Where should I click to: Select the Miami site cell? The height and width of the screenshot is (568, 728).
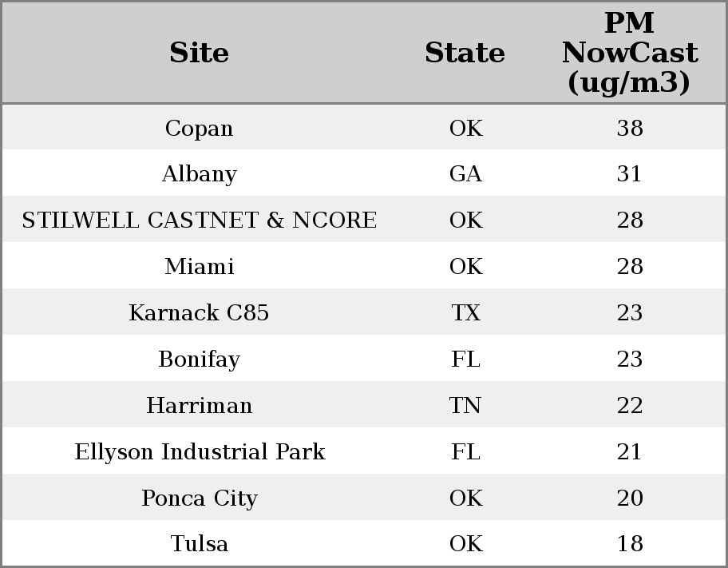199,267
